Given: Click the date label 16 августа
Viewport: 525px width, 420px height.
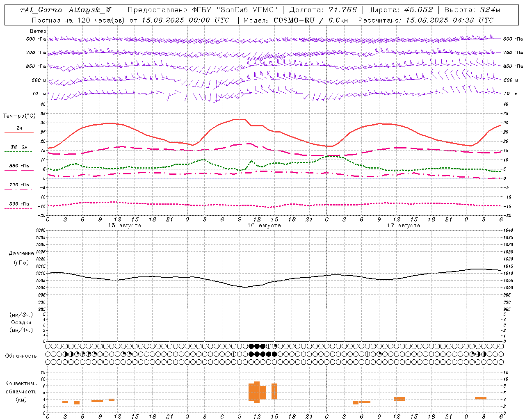Looking at the screenshot, I should [264, 226].
